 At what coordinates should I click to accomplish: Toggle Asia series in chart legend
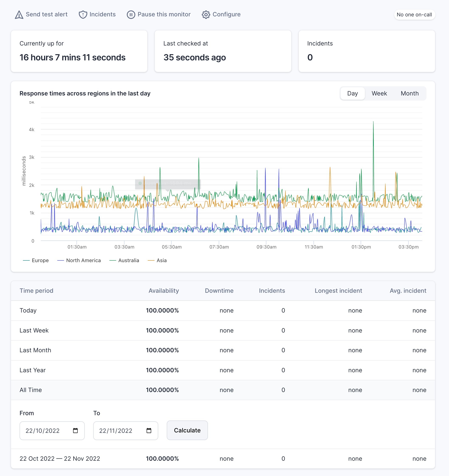coord(157,260)
